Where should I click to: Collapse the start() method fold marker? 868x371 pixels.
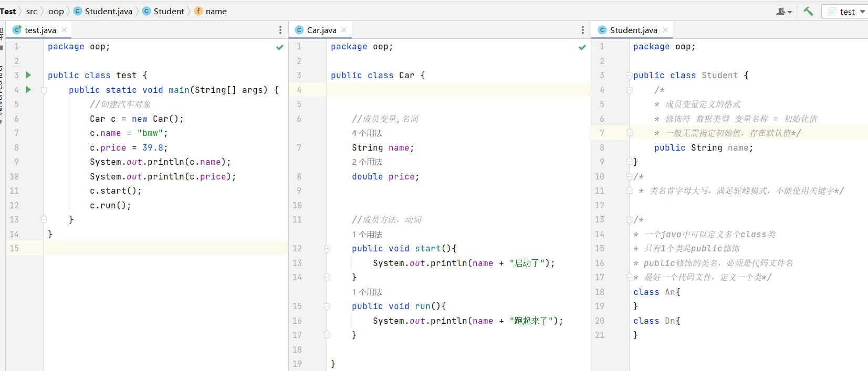[327, 249]
